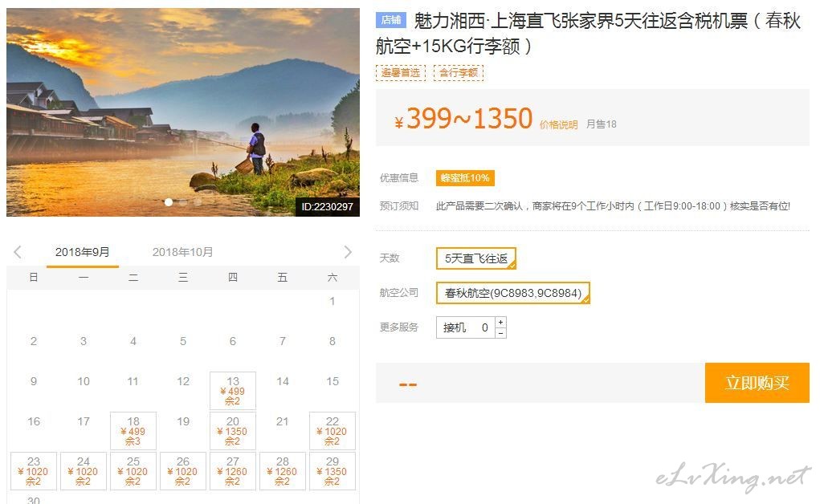Click the 优惠信息 label
820x504 pixels.
pos(399,177)
